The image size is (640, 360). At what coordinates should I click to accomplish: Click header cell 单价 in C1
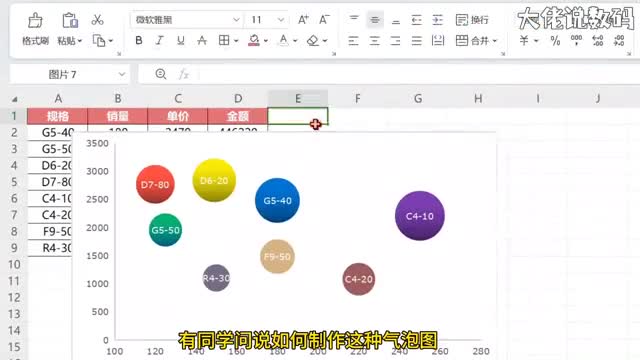pos(178,116)
